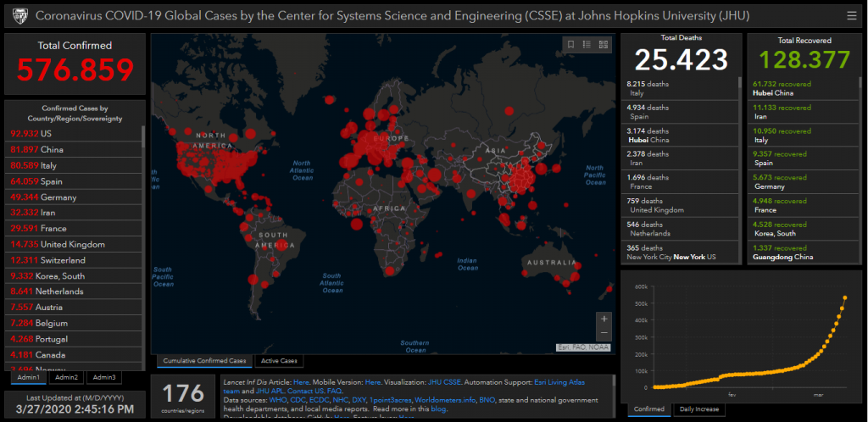Image resolution: width=868 pixels, height=422 pixels.
Task: Zoom in the map with plus button
Action: [604, 319]
